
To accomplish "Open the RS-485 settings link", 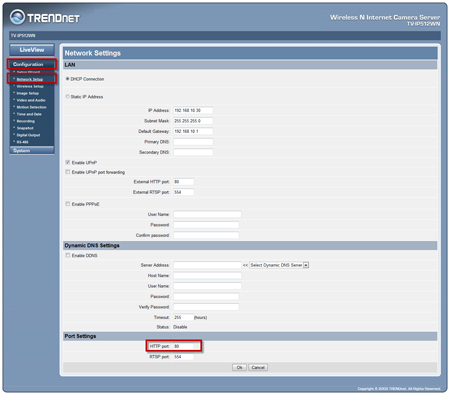I will click(x=22, y=142).
